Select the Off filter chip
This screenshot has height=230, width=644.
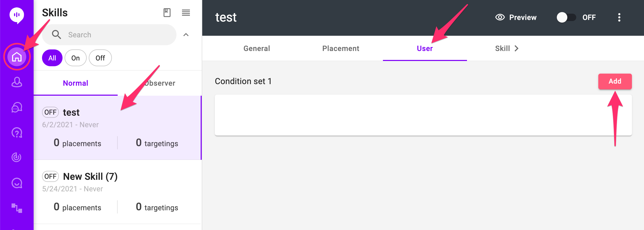[x=100, y=58]
